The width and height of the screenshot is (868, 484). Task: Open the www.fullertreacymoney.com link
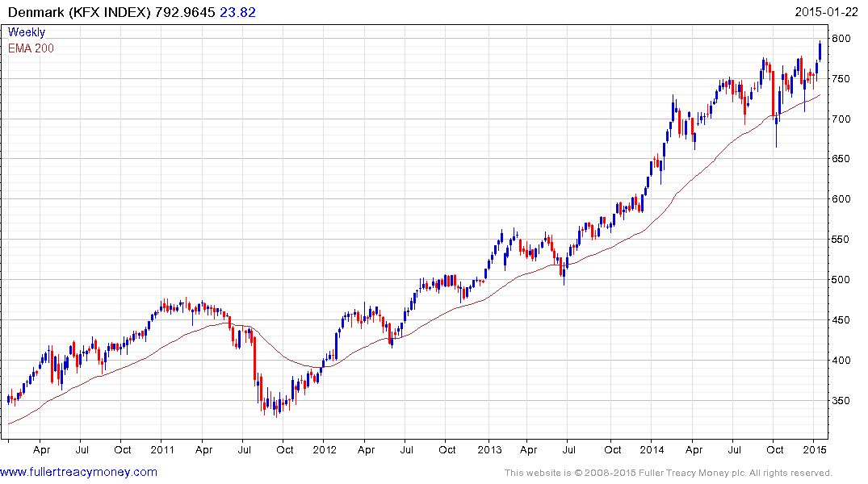(x=78, y=473)
